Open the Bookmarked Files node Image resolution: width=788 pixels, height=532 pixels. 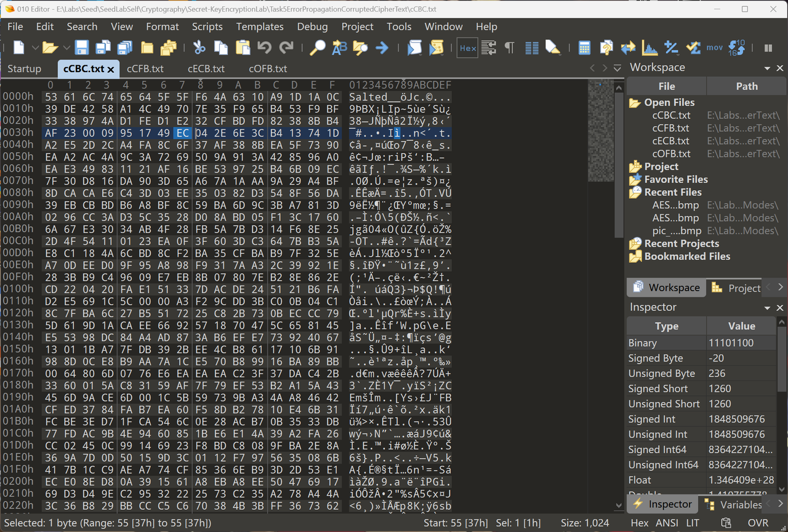point(687,256)
